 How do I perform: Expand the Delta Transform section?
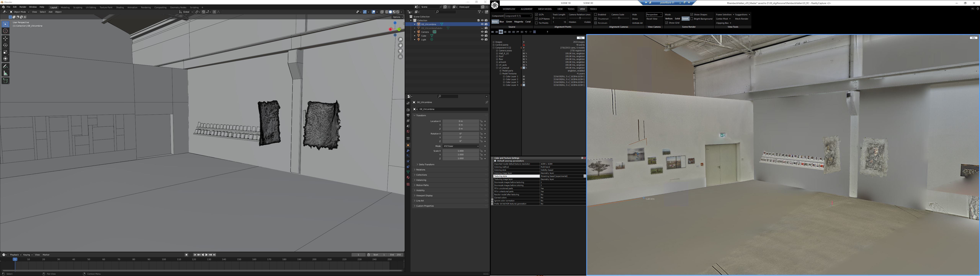(x=426, y=165)
